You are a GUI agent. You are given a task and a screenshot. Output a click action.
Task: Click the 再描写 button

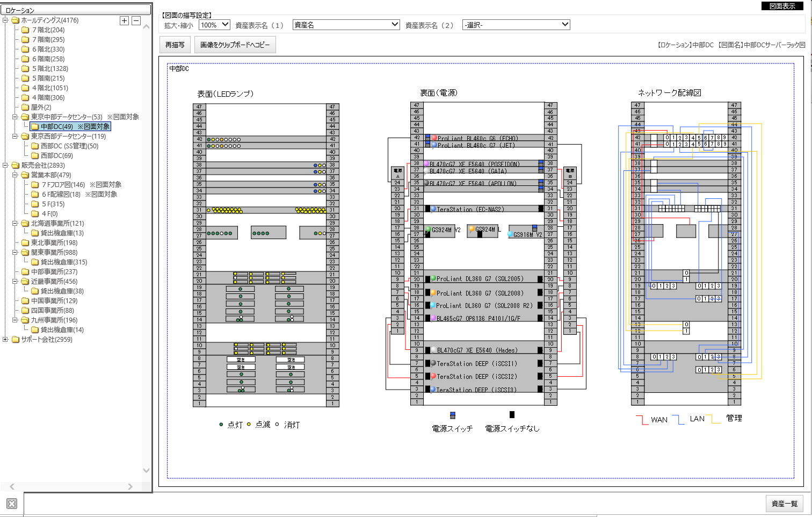pyautogui.click(x=175, y=45)
